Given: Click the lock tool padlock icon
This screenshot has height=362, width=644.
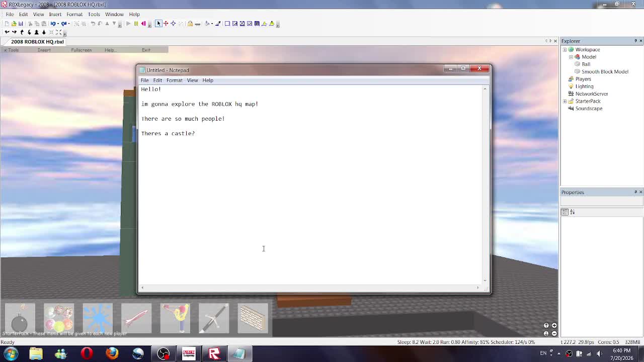Looking at the screenshot, I should (x=190, y=23).
